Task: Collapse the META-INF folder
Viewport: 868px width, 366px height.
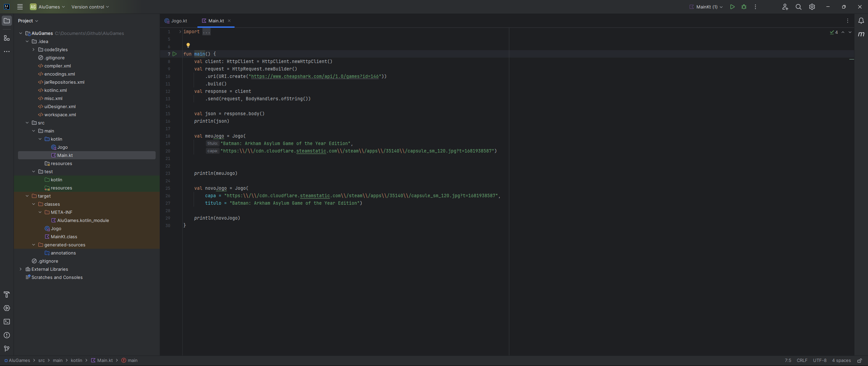Action: (40, 212)
